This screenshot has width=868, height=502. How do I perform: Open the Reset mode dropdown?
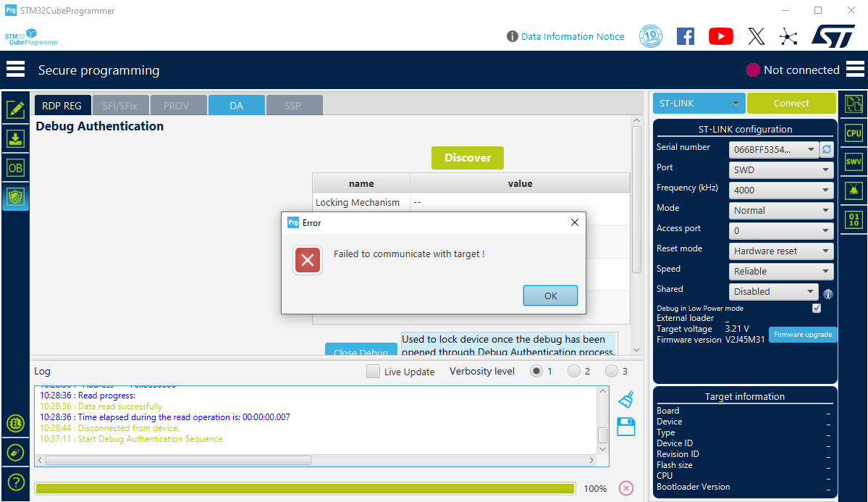click(x=780, y=251)
